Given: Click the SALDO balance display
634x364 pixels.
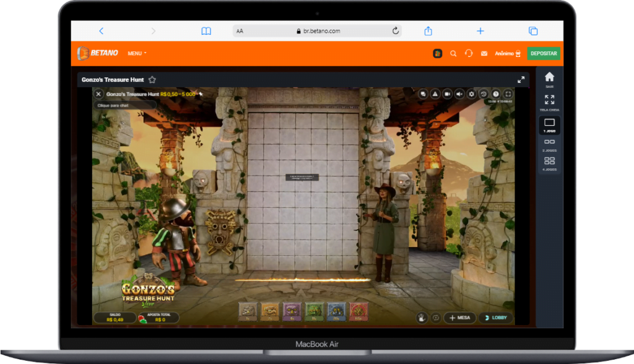Looking at the screenshot, I should tap(115, 318).
